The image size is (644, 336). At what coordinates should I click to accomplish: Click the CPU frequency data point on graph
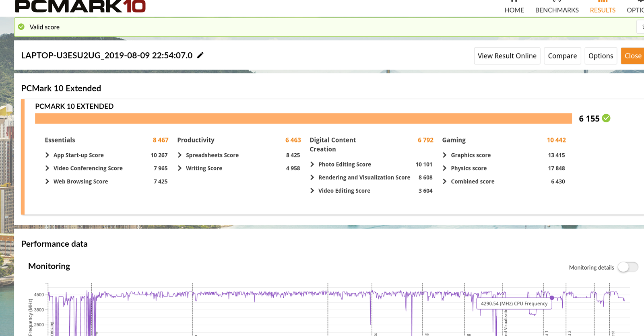pos(552,298)
